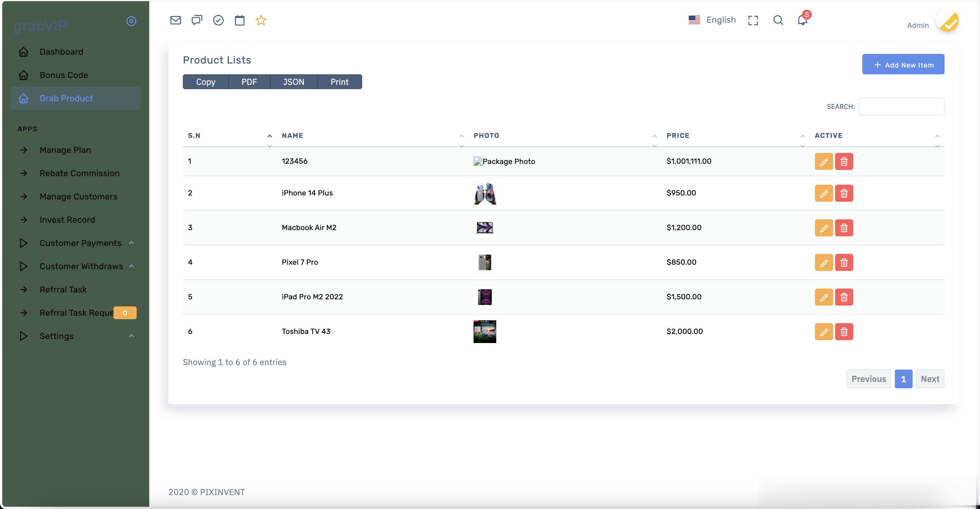Screen dimensions: 980x509
Task: Export the table with PDF button
Action: [249, 82]
